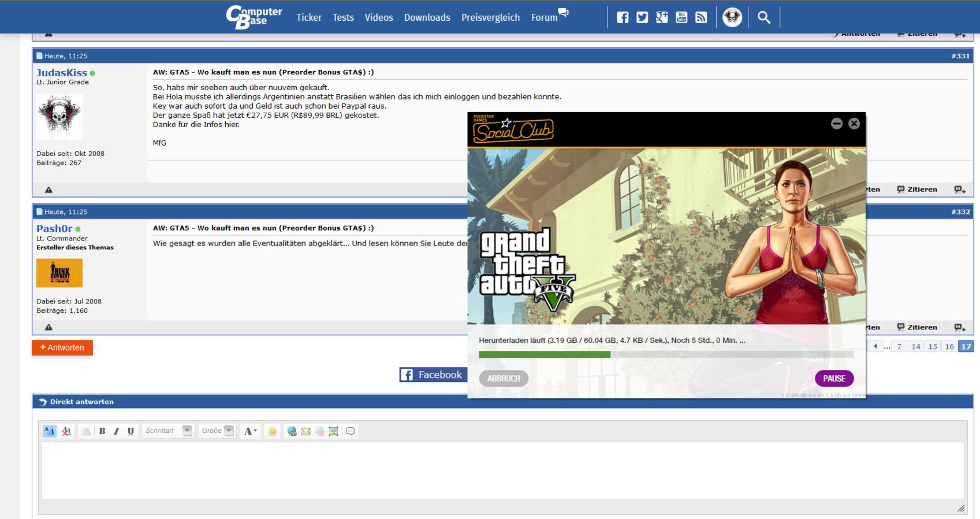Report JudasKiss's post via warning triangle
The width and height of the screenshot is (980, 519).
tap(49, 190)
